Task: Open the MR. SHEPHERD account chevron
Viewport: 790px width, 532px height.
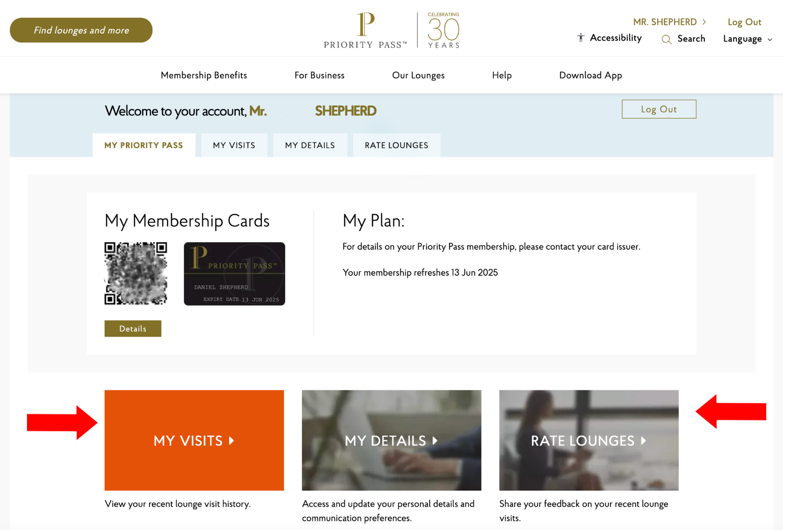Action: (x=704, y=21)
